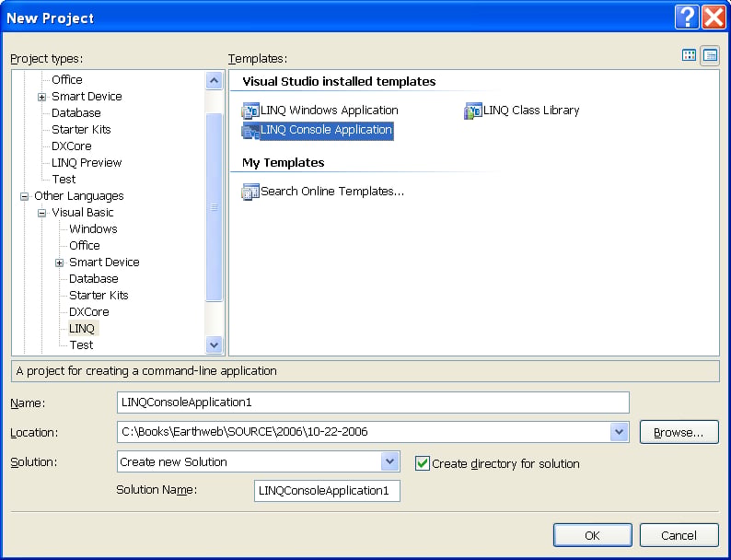
Task: Select Smart Device label under Visual Basic
Action: click(104, 262)
